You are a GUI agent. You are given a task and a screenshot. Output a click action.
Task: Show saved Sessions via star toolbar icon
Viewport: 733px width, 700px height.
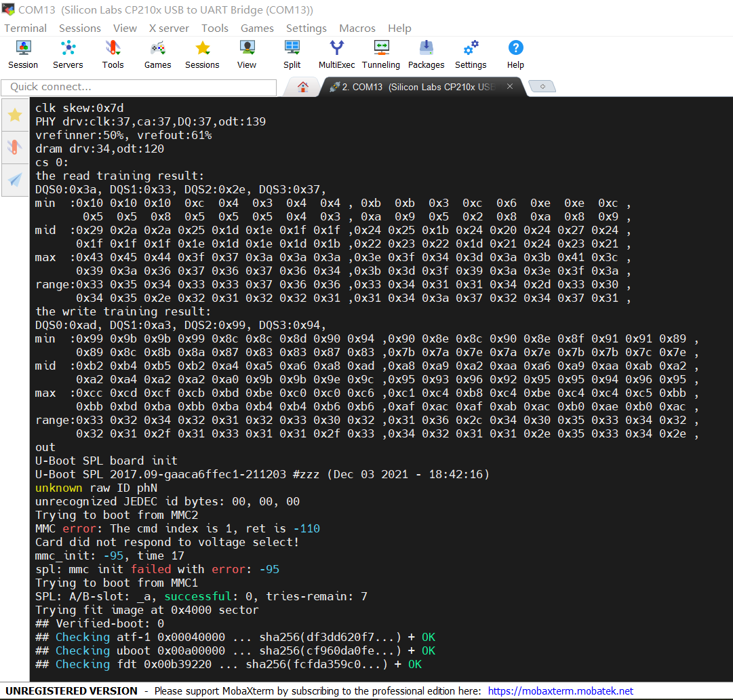(x=202, y=55)
